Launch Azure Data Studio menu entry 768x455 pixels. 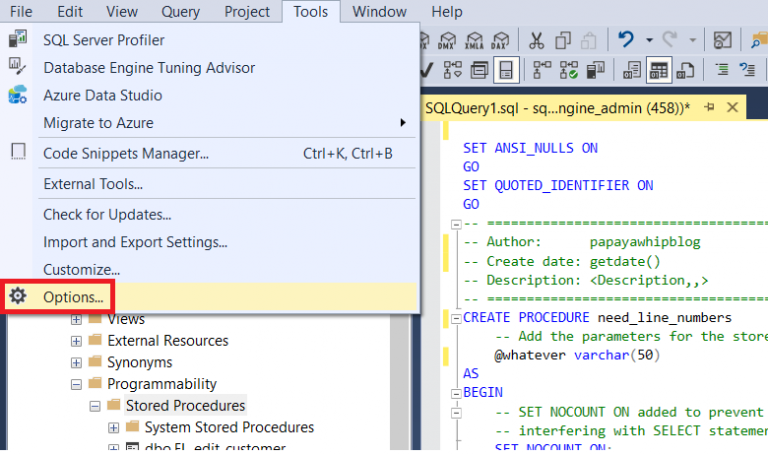tap(210, 95)
